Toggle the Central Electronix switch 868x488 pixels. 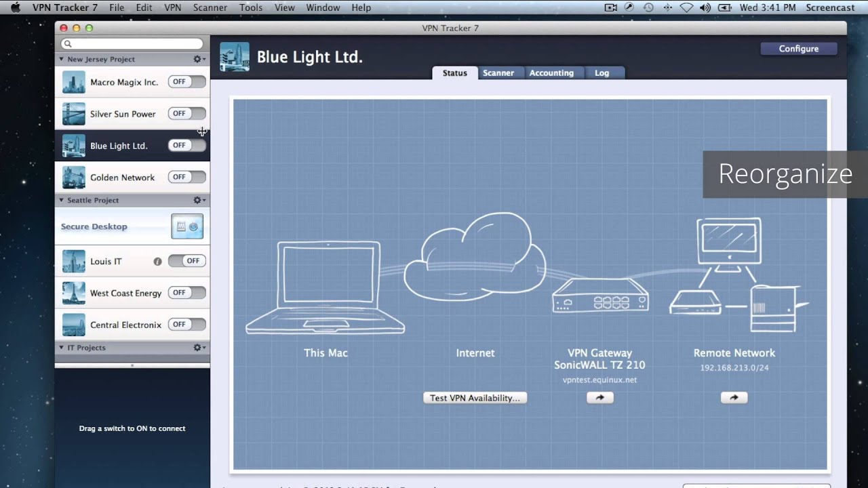(x=187, y=325)
